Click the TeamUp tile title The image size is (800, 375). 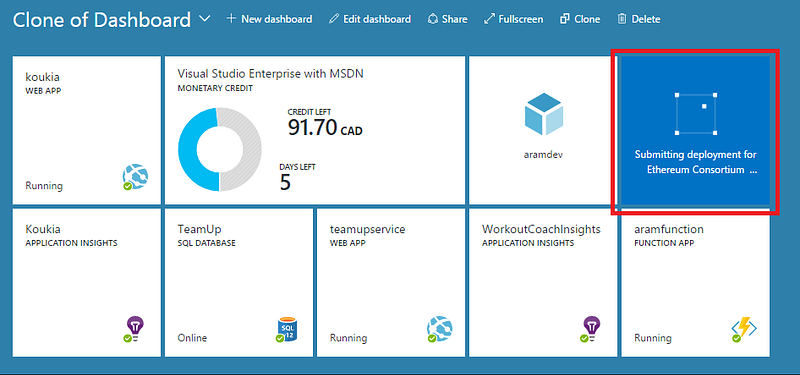(x=199, y=230)
